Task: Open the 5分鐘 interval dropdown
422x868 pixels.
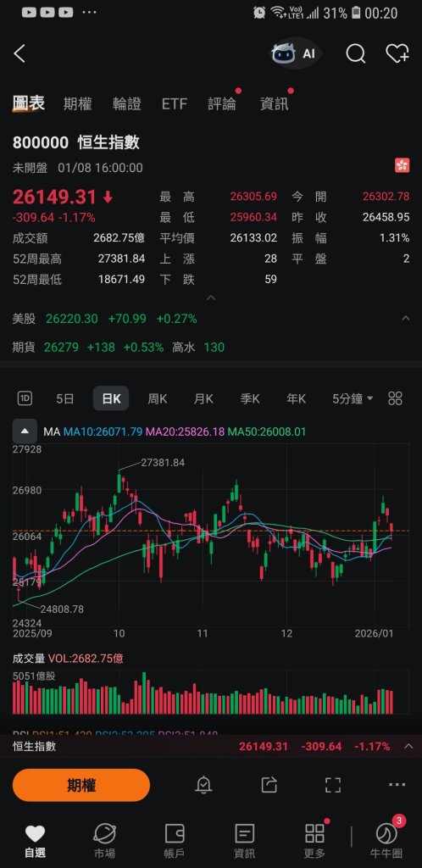Action: click(353, 398)
